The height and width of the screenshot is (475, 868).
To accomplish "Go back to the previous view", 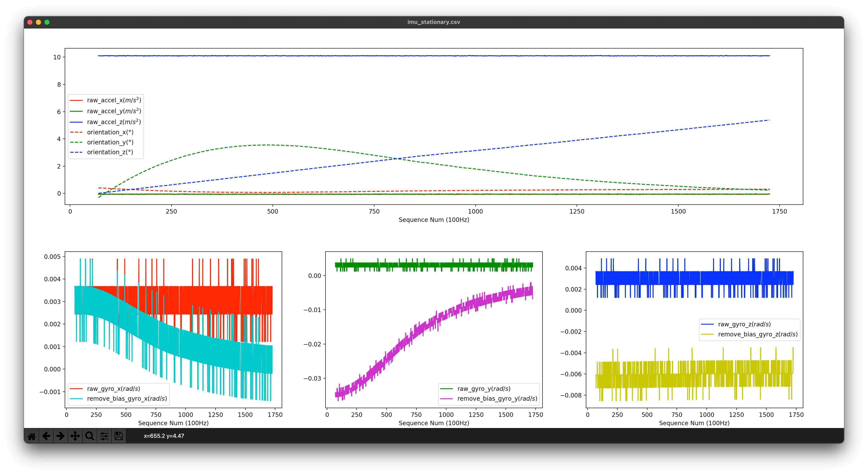I will (x=46, y=436).
